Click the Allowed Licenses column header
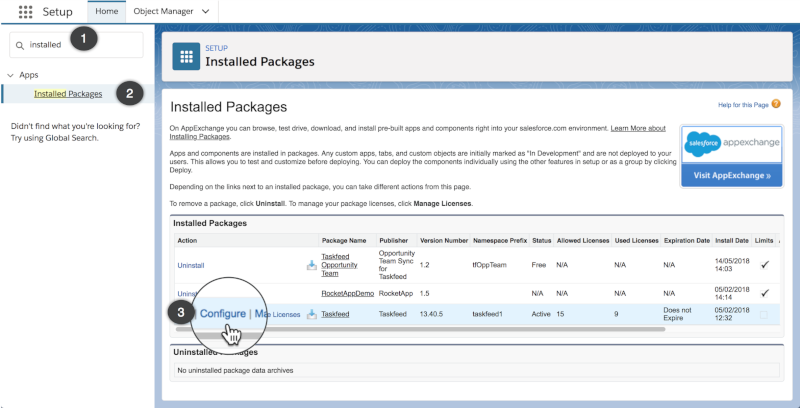 click(583, 240)
